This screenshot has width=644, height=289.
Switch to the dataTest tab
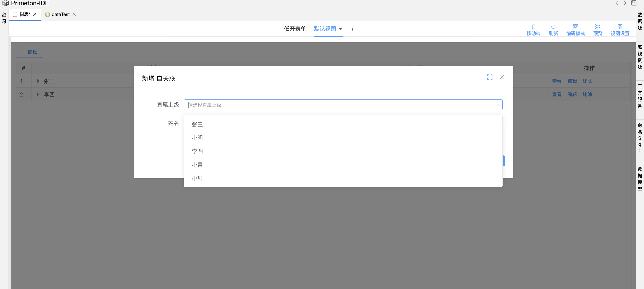coord(60,14)
